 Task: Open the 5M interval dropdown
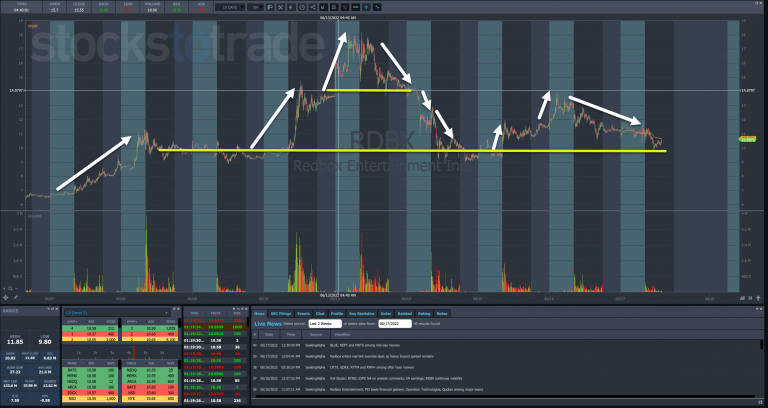[255, 7]
